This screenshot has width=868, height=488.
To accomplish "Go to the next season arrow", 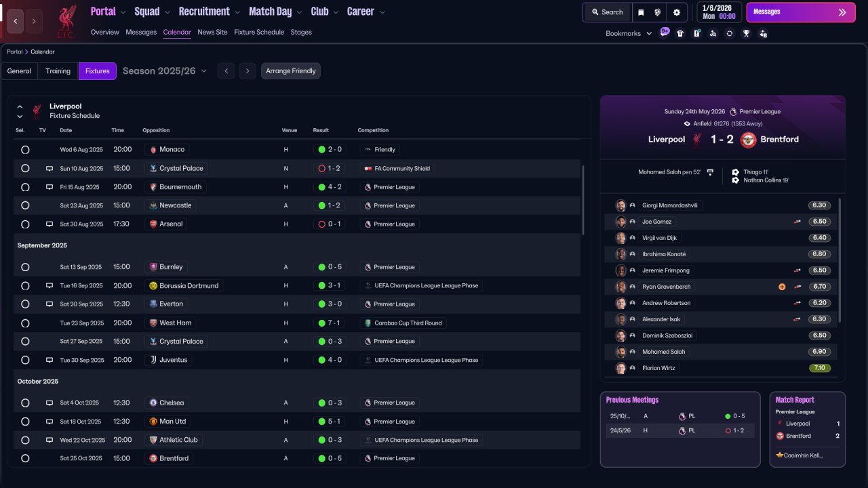I will [248, 71].
